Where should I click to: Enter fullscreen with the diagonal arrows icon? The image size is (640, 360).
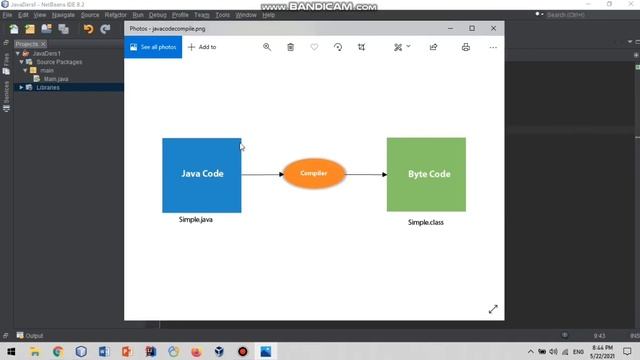pyautogui.click(x=493, y=309)
